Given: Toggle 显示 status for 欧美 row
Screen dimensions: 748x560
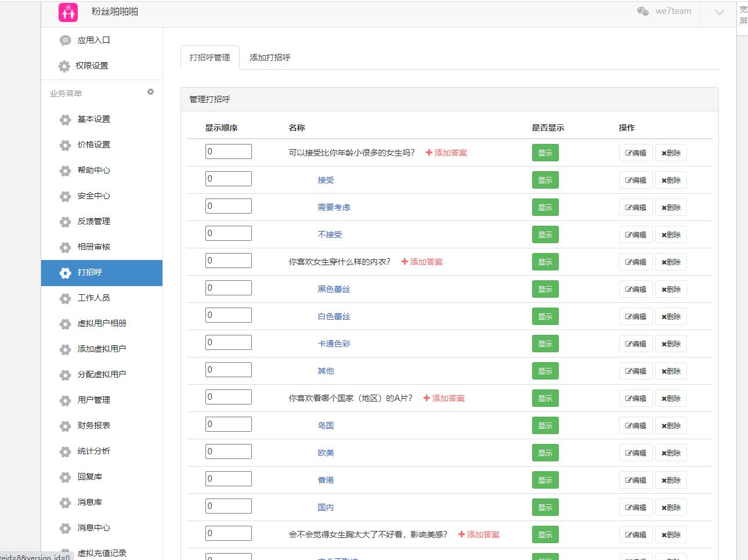Looking at the screenshot, I should pos(545,453).
